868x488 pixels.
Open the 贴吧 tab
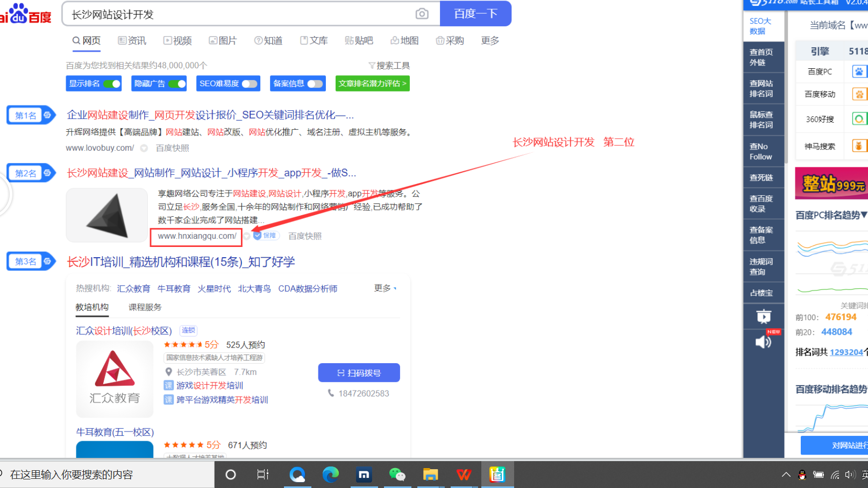point(359,41)
